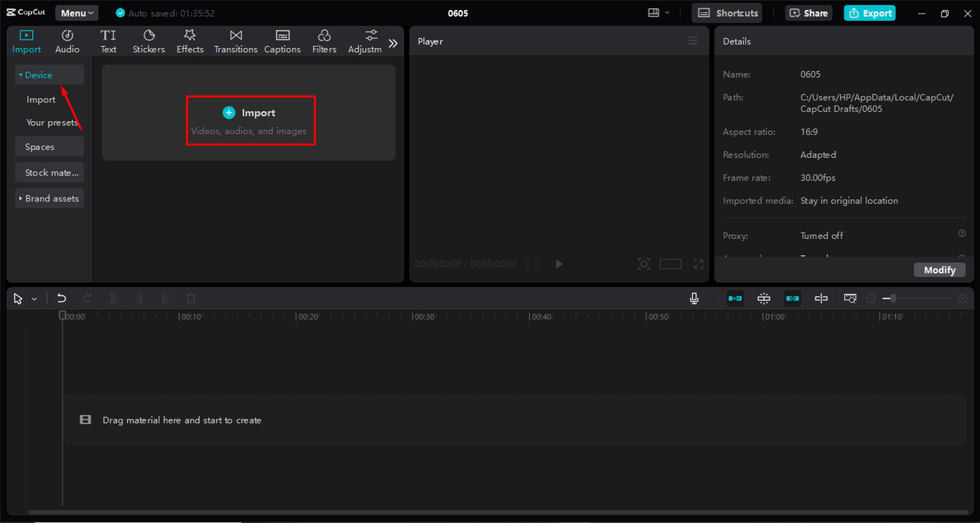Click the 30.00fps frame rate value
Image resolution: width=980 pixels, height=523 pixels.
[818, 178]
